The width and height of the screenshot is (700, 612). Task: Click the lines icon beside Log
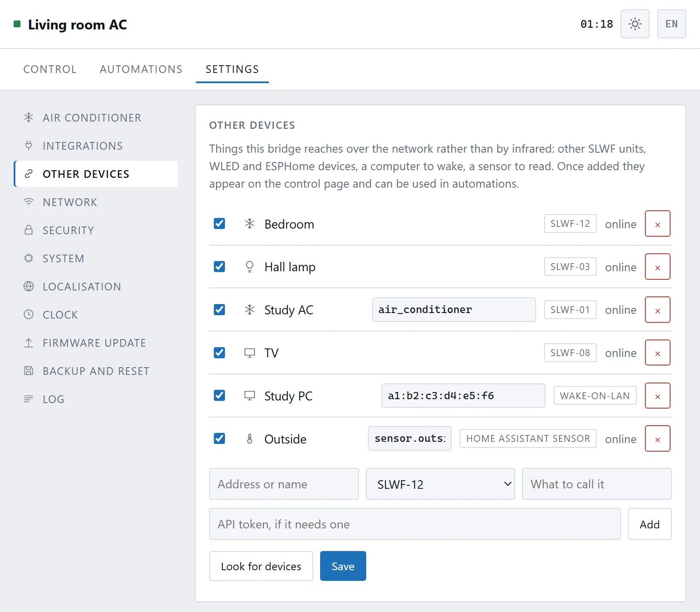click(x=29, y=399)
